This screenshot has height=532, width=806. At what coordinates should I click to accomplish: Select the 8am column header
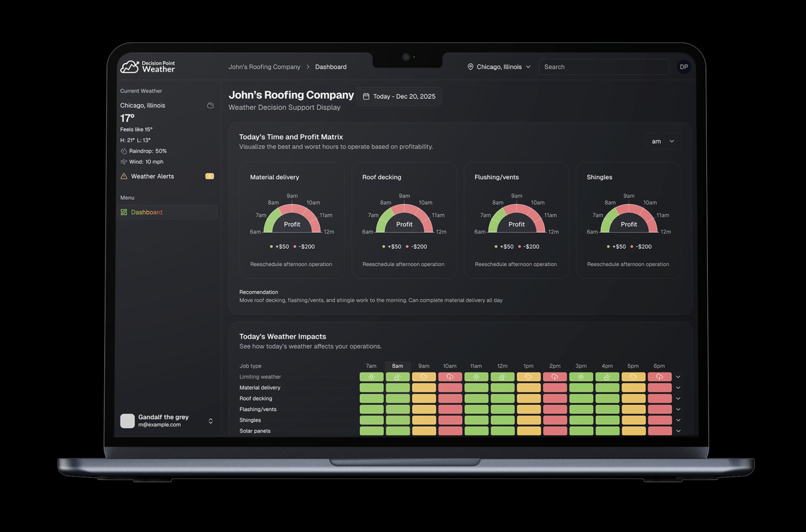pos(397,366)
